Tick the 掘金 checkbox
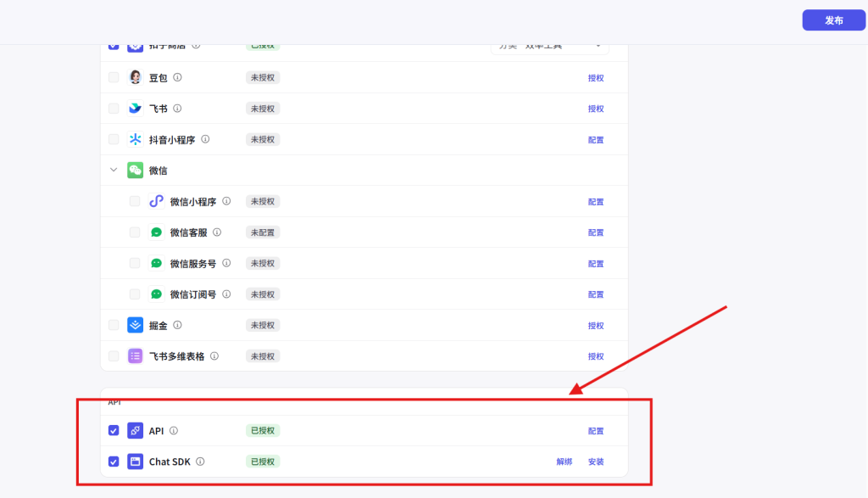 [x=114, y=325]
